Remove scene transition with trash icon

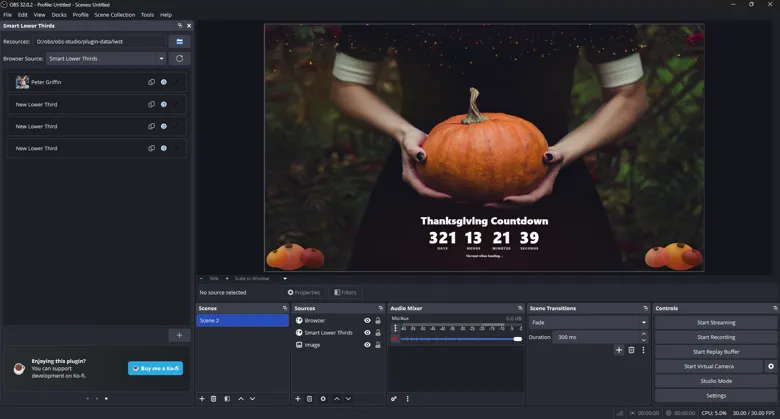pos(631,350)
